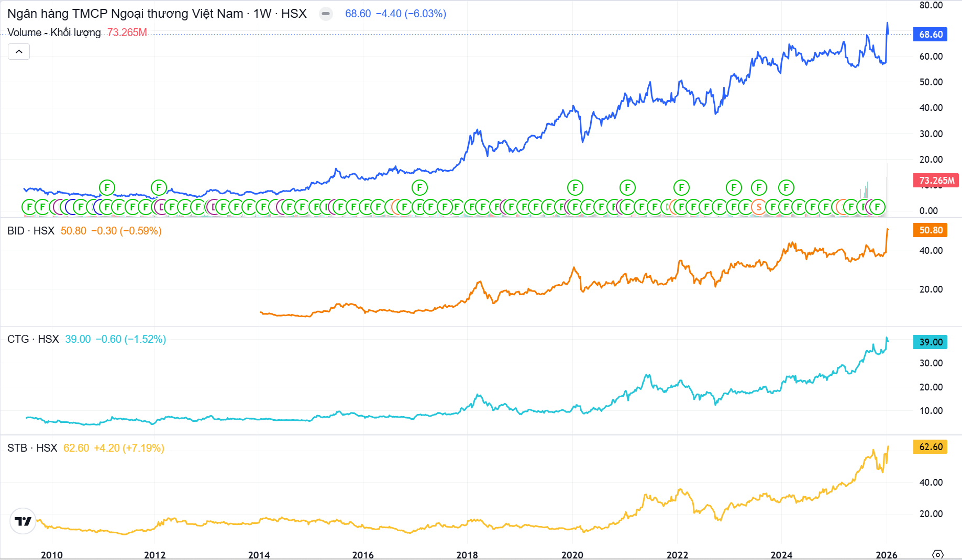Click the 2010 label on time axis
The height and width of the screenshot is (560, 962).
(x=51, y=555)
